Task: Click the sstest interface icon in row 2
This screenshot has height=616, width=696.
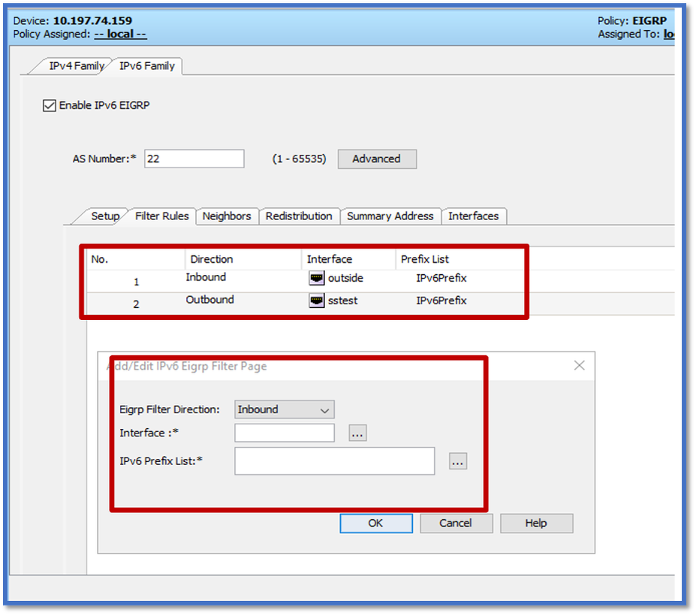Action: 317,300
